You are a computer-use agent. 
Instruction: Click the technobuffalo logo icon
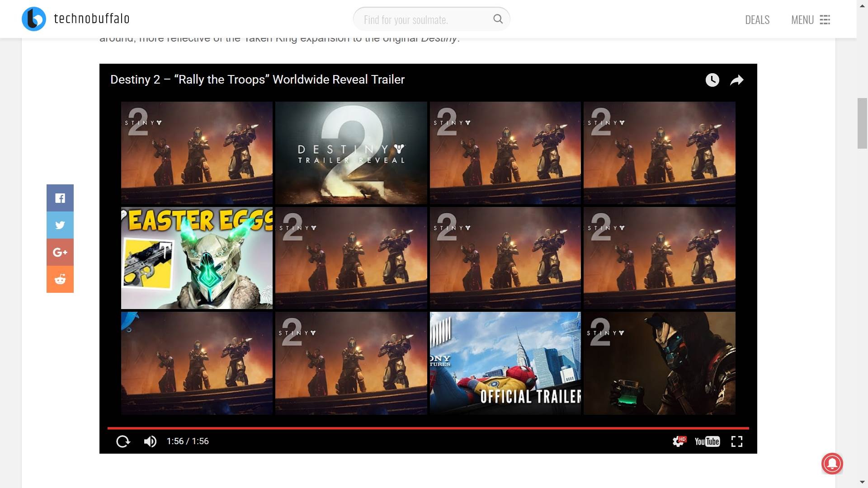point(34,19)
